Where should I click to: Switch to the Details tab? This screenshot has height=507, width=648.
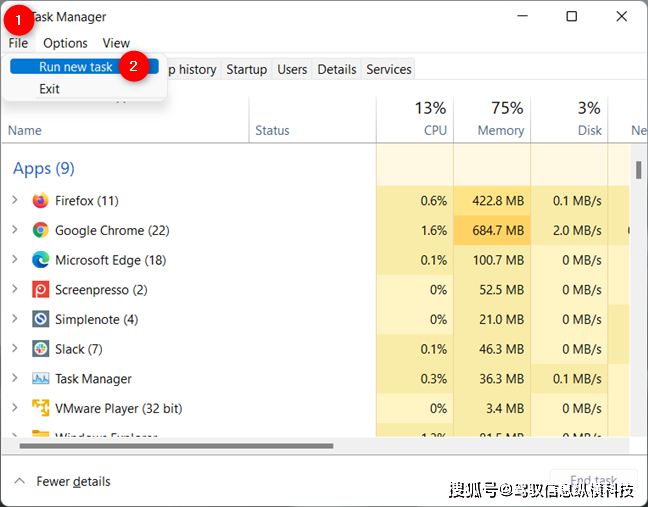pos(337,69)
